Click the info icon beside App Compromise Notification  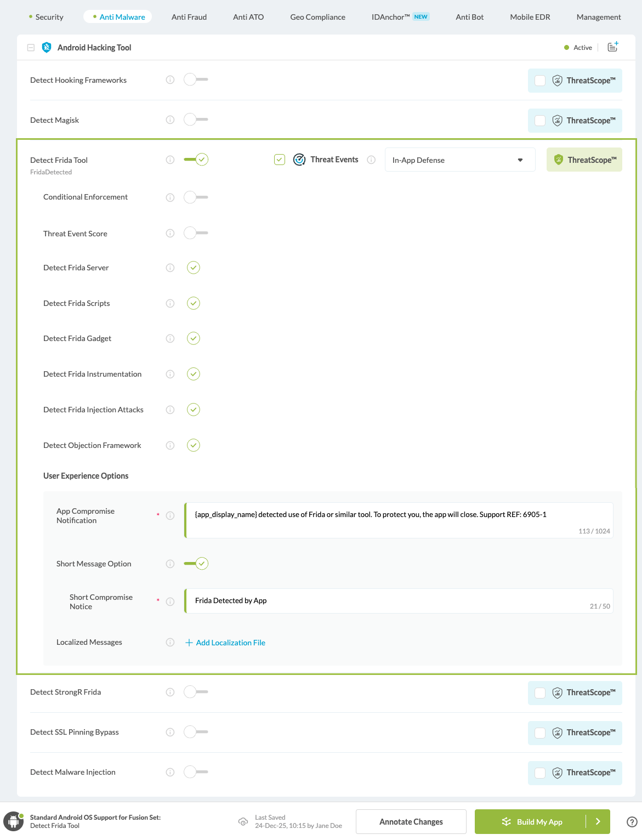point(170,515)
